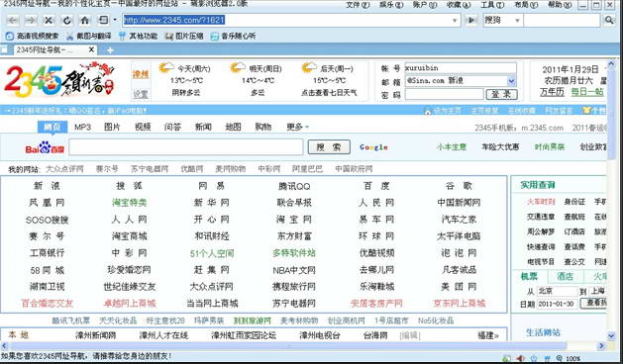
Task: Click the blue status bar icon before zoom
Action: tap(547, 358)
